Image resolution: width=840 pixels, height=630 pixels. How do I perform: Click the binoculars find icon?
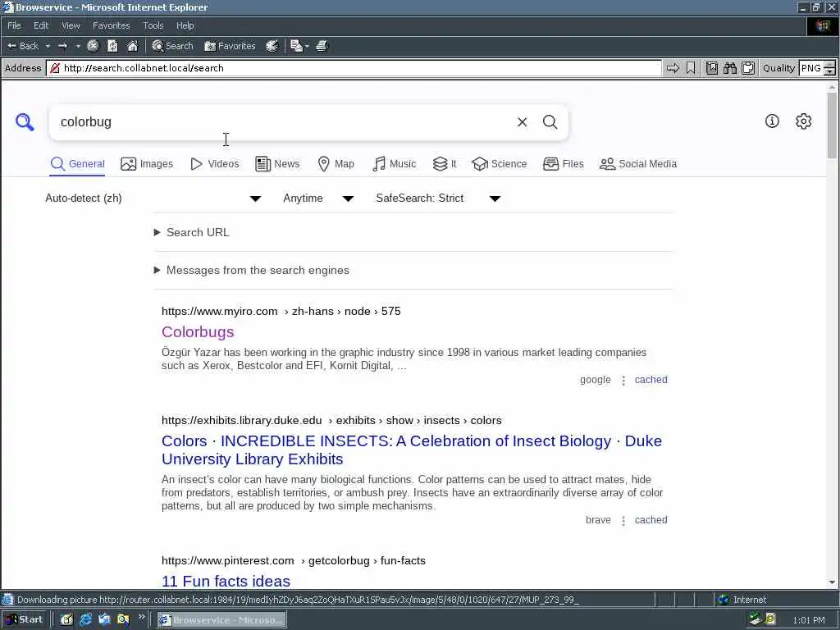[x=729, y=68]
